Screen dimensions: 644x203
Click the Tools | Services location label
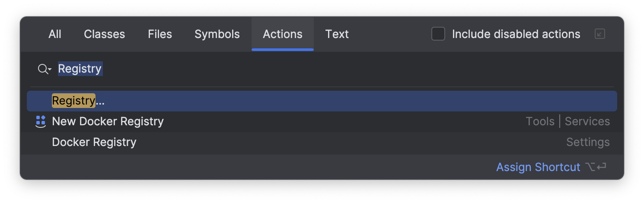point(567,121)
